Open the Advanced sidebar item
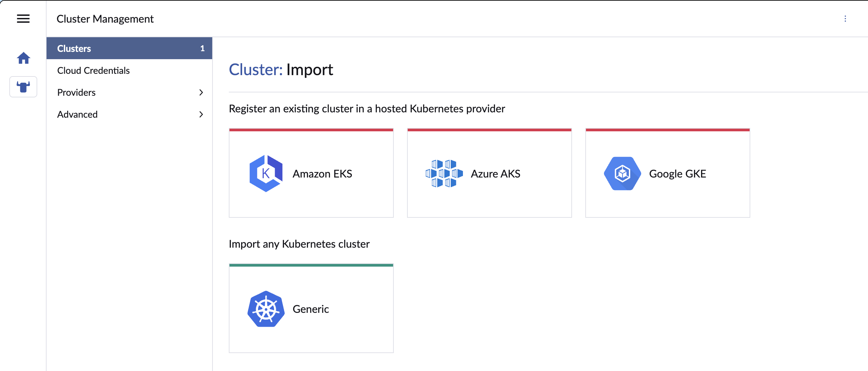This screenshot has width=868, height=371. tap(129, 114)
